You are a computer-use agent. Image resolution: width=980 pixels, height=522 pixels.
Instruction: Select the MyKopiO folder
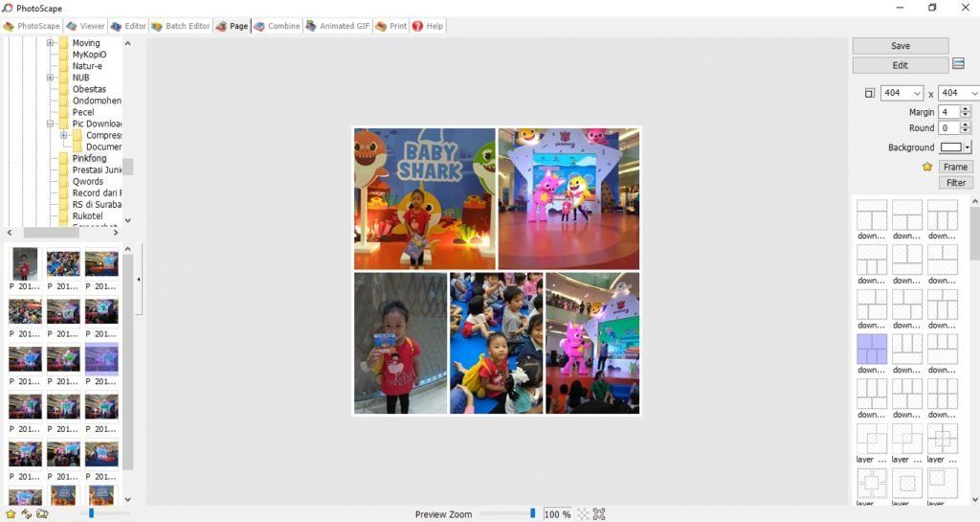pyautogui.click(x=89, y=55)
